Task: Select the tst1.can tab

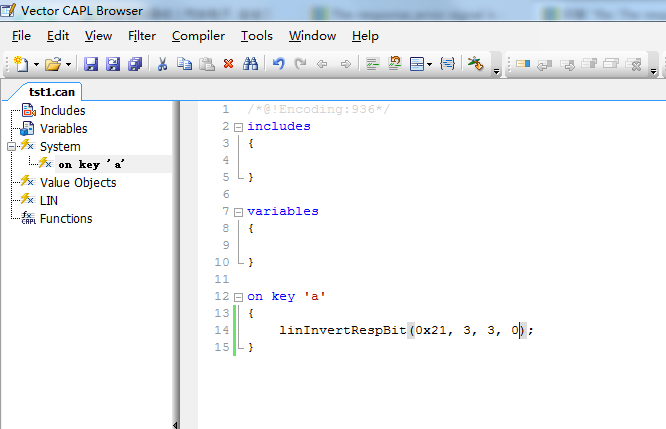Action: coord(51,92)
